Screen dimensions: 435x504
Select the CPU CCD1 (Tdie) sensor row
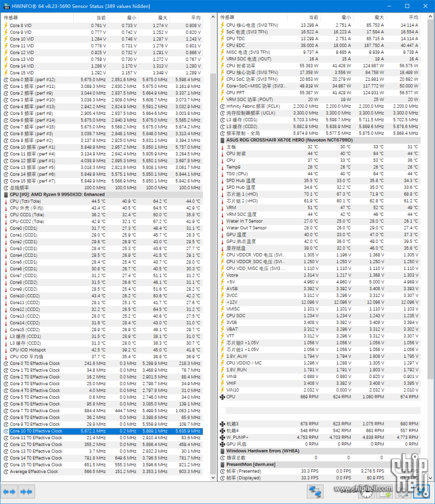tap(102, 215)
